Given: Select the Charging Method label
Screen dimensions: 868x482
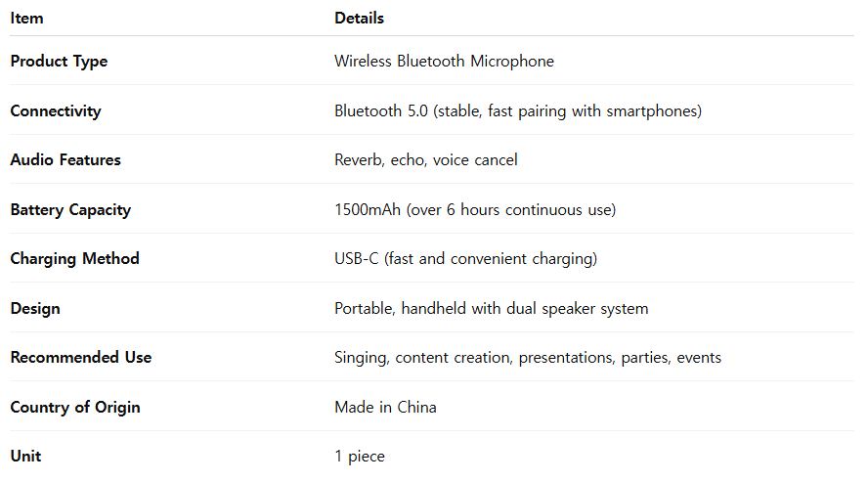Looking at the screenshot, I should tap(74, 258).
